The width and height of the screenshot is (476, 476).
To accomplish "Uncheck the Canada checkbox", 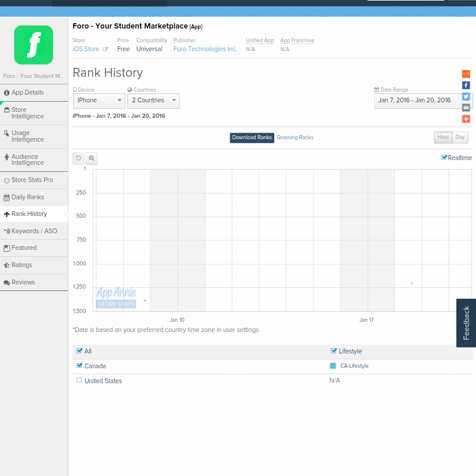I will (x=79, y=365).
